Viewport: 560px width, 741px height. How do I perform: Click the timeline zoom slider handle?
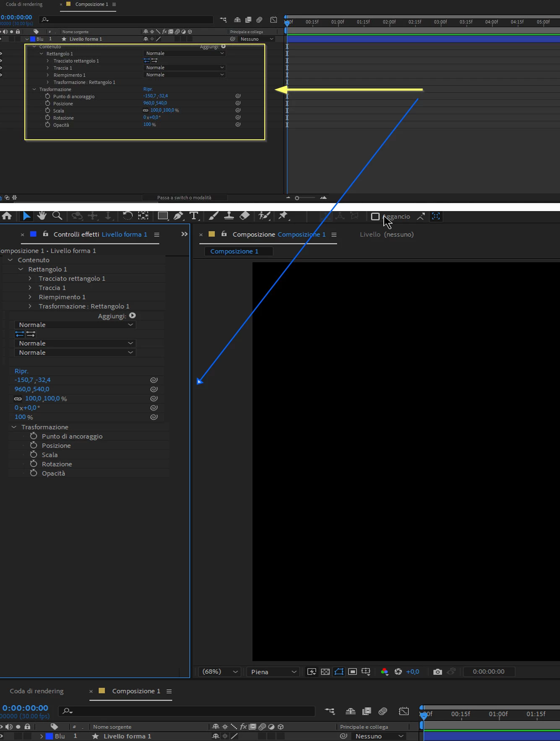[x=297, y=198]
